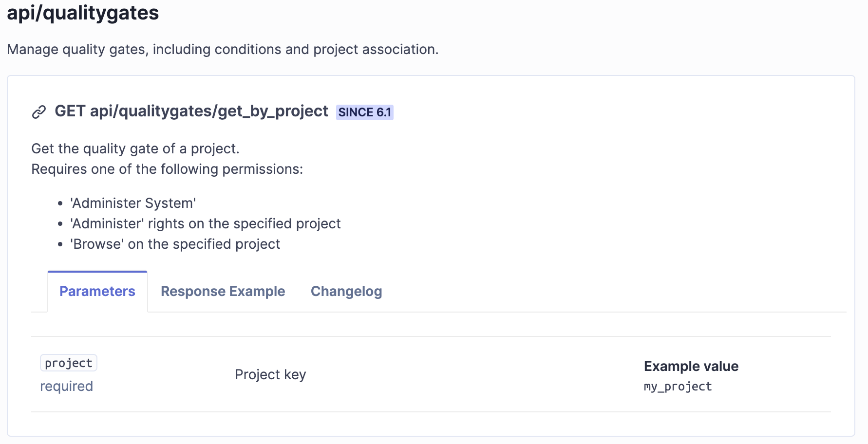Click the permalink chain icon beside the GET heading
The height and width of the screenshot is (444, 868).
pyautogui.click(x=39, y=112)
